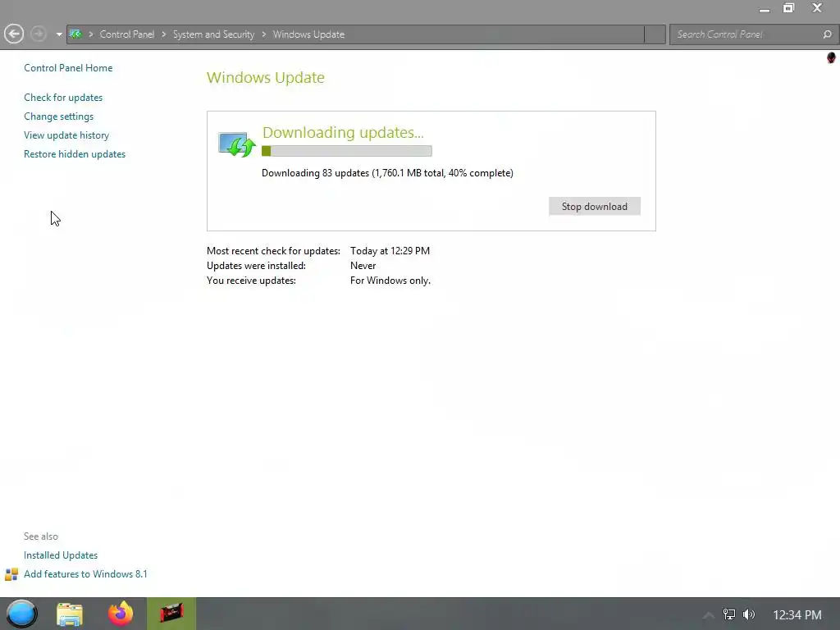The width and height of the screenshot is (840, 630).
Task: Open File Explorer from the taskbar
Action: [x=70, y=614]
